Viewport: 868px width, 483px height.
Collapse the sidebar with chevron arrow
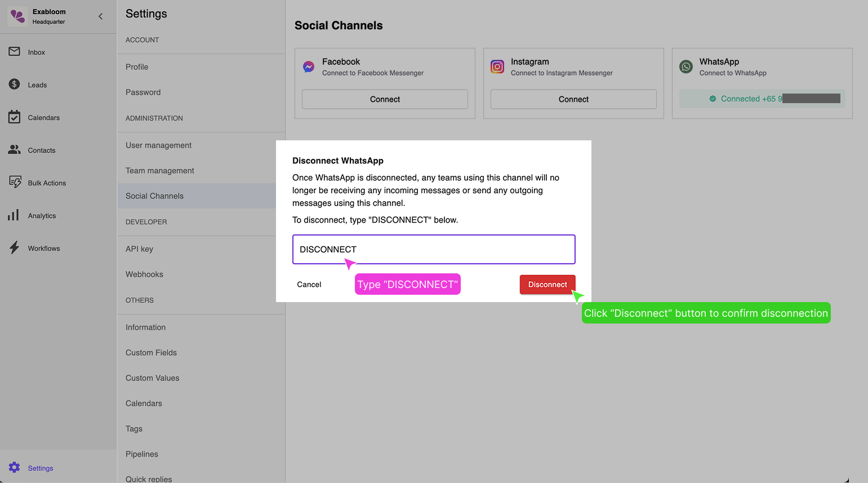[x=101, y=16]
